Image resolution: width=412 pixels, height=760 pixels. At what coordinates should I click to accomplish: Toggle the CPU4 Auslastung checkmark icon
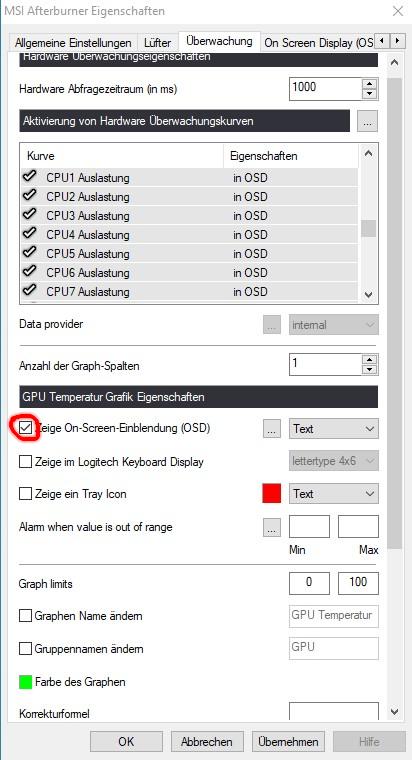(x=30, y=234)
